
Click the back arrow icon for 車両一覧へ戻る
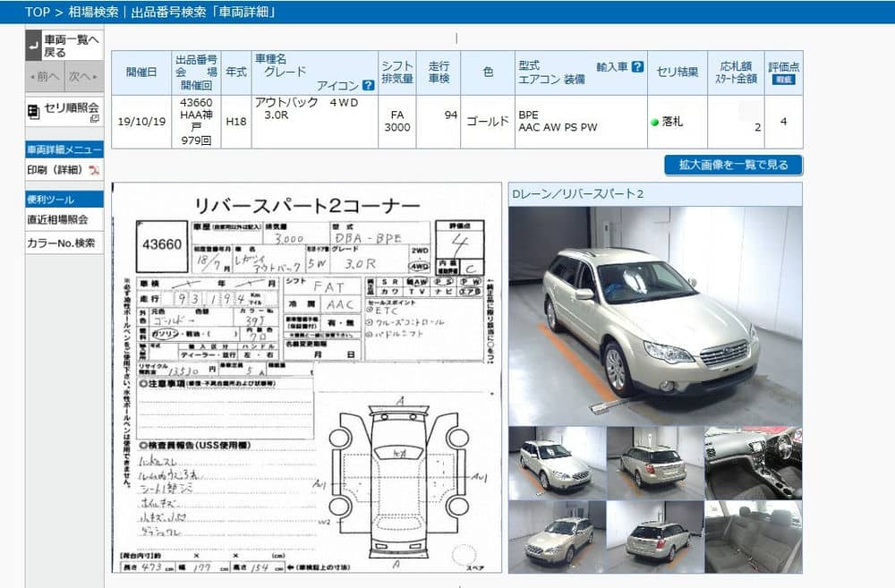(x=33, y=45)
